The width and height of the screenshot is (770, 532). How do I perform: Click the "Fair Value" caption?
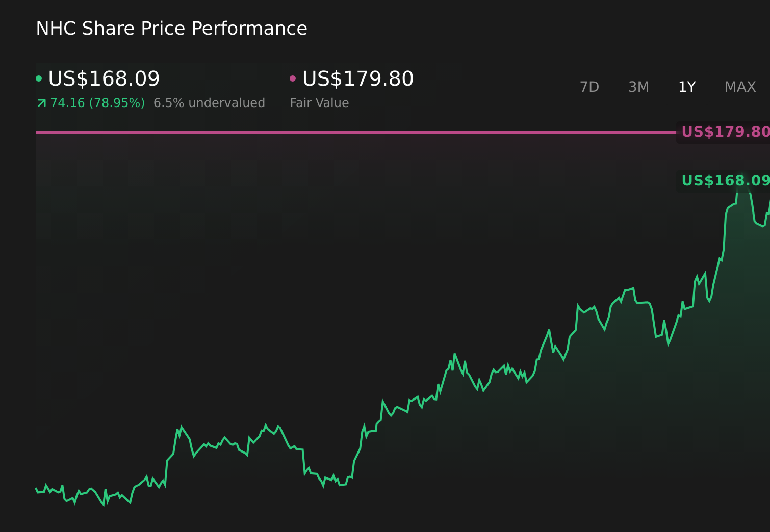(x=319, y=103)
